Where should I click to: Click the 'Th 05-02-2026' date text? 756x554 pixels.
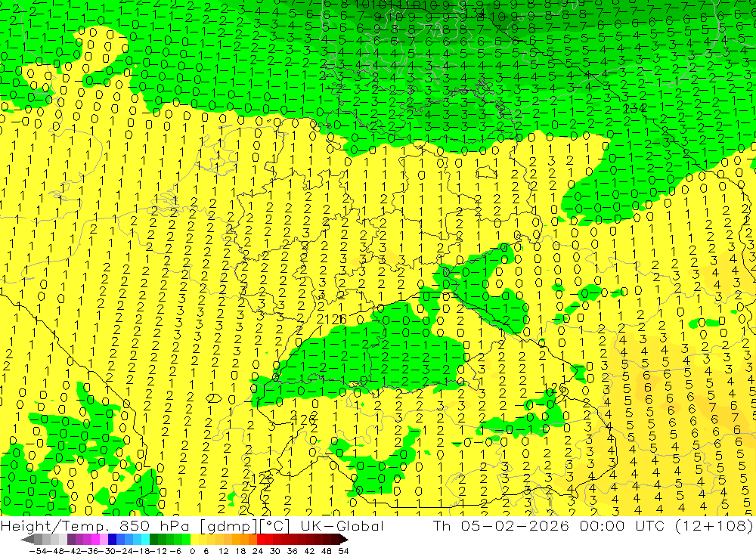pos(501,526)
